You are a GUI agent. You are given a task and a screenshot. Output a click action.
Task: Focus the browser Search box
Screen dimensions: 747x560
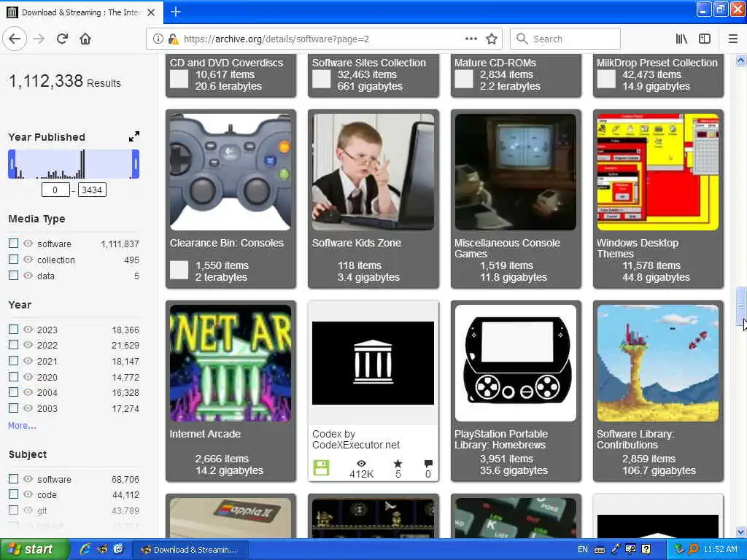565,39
